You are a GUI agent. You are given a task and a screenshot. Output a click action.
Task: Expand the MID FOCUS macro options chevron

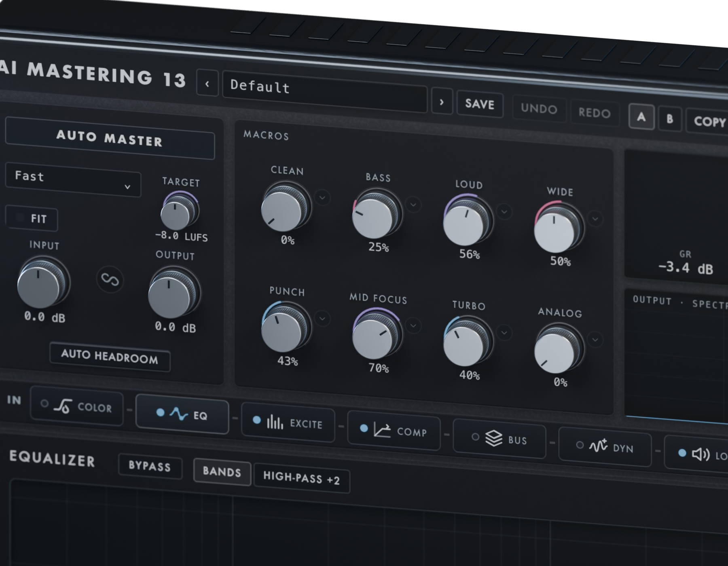[413, 325]
